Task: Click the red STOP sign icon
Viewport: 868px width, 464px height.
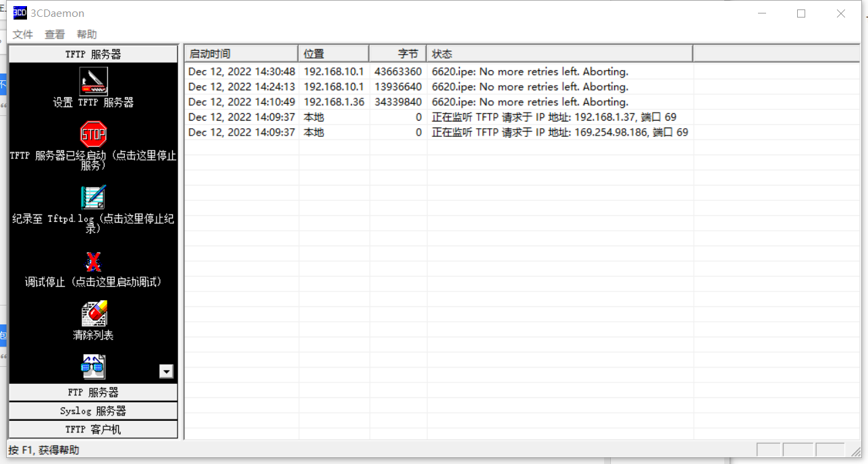Action: 93,135
